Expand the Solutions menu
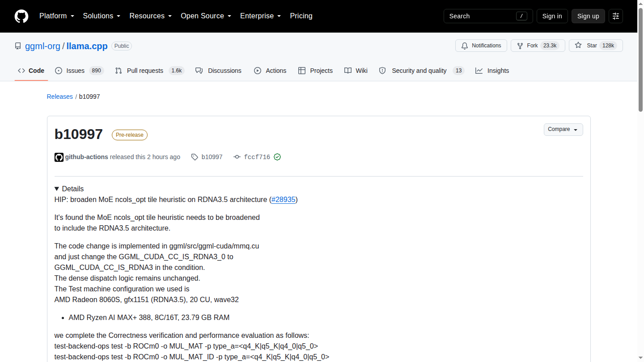644x362 pixels. pyautogui.click(x=102, y=16)
